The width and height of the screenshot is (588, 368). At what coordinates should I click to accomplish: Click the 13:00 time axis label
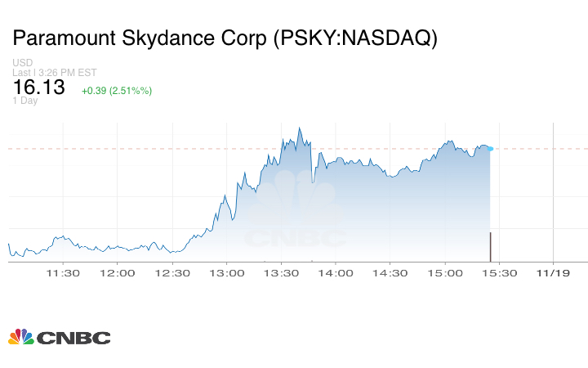[226, 273]
